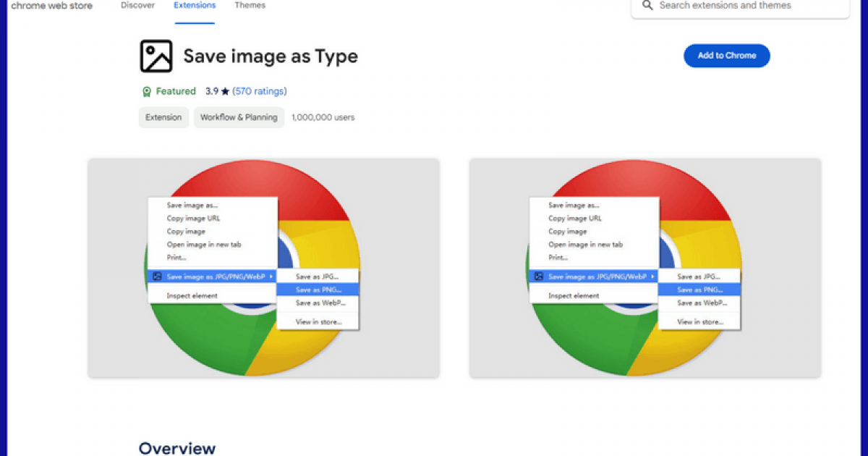This screenshot has height=456, width=868.
Task: Open the Discover section
Action: pos(137,5)
